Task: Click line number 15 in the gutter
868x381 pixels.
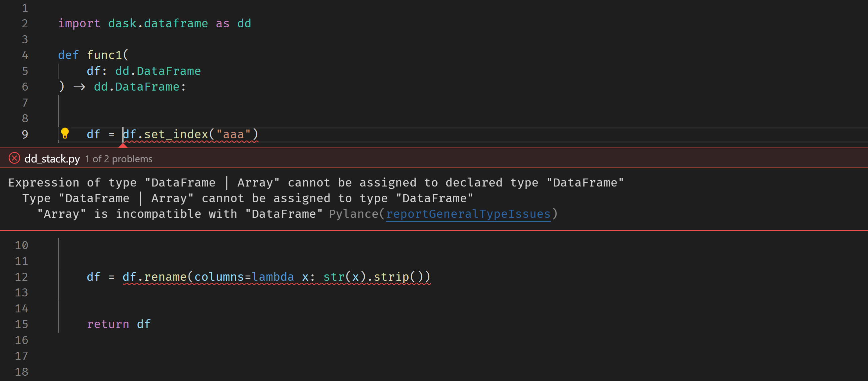Action: pos(21,324)
